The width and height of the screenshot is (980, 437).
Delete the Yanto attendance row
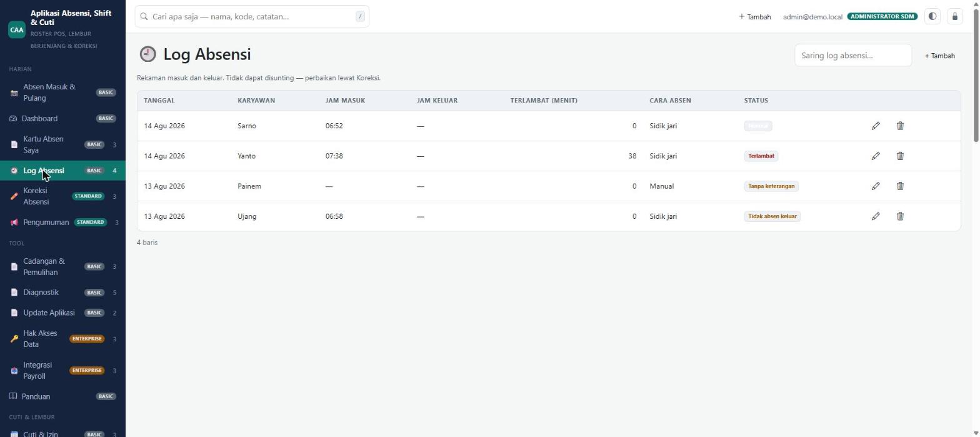[x=900, y=156]
